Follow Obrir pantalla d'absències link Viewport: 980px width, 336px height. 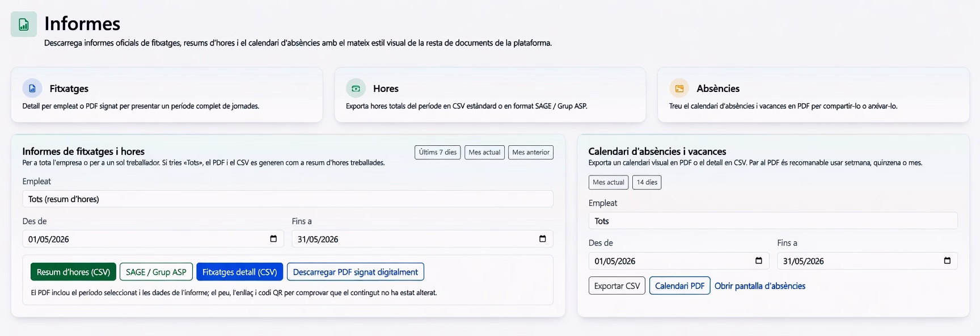(x=760, y=286)
